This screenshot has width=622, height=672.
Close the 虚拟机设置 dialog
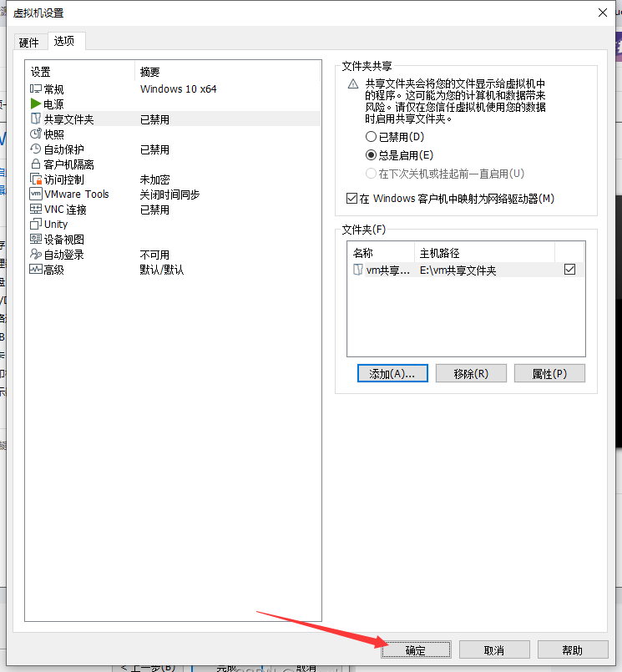(x=602, y=13)
